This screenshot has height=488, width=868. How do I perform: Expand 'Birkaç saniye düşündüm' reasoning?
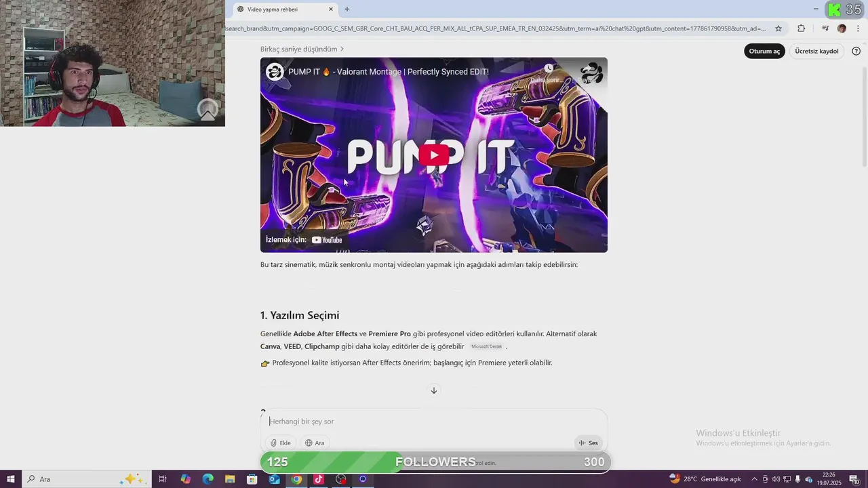302,49
